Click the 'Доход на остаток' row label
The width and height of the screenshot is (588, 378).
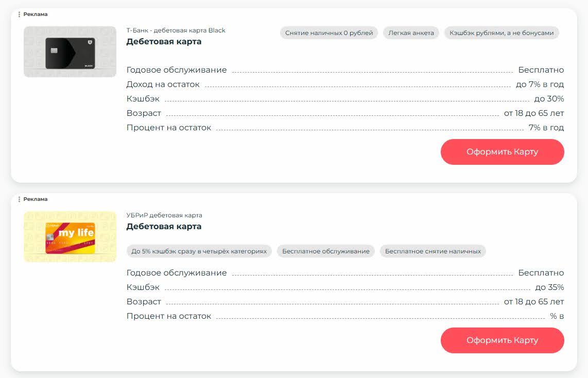163,84
